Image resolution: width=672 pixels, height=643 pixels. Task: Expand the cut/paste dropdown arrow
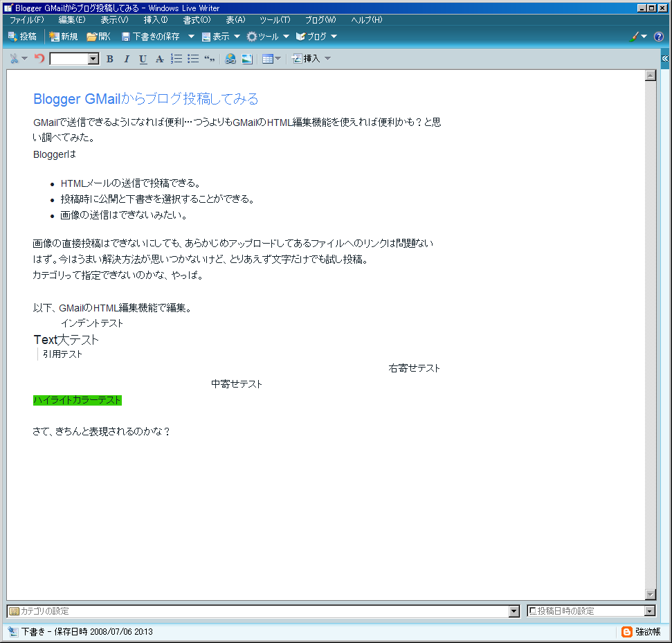pos(24,59)
